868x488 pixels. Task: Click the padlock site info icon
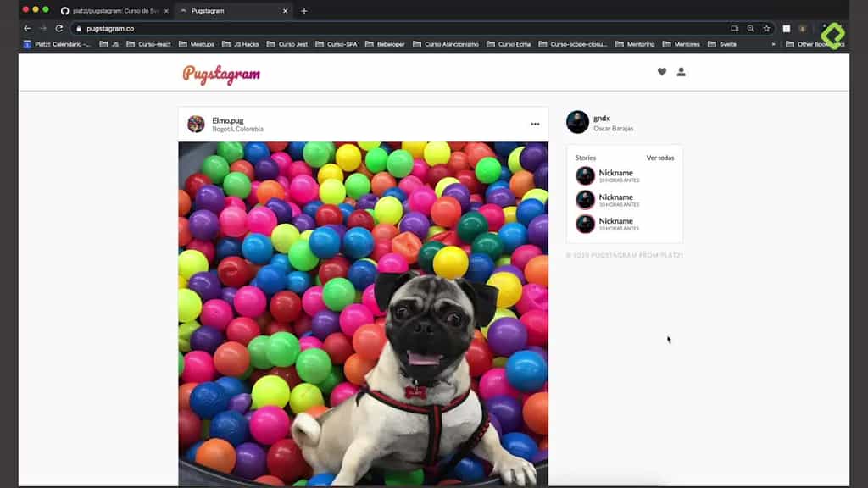point(79,29)
